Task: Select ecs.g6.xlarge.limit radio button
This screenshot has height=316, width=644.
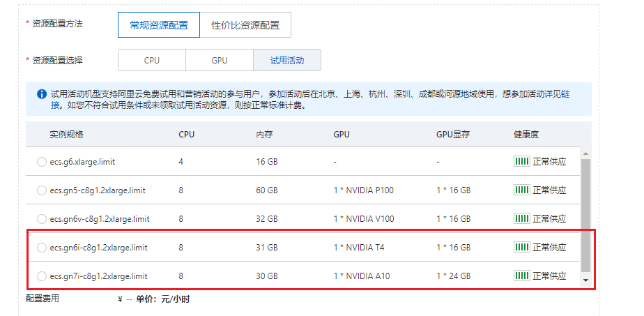Action: click(42, 162)
